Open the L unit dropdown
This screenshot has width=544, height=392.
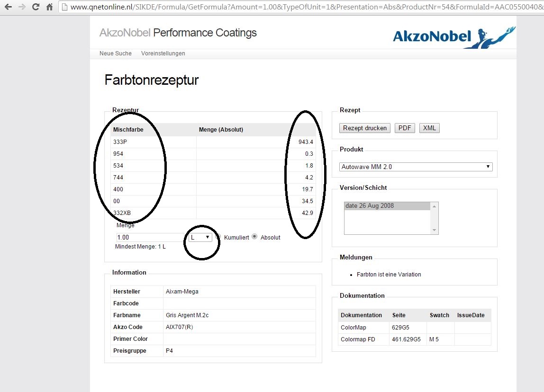click(200, 237)
